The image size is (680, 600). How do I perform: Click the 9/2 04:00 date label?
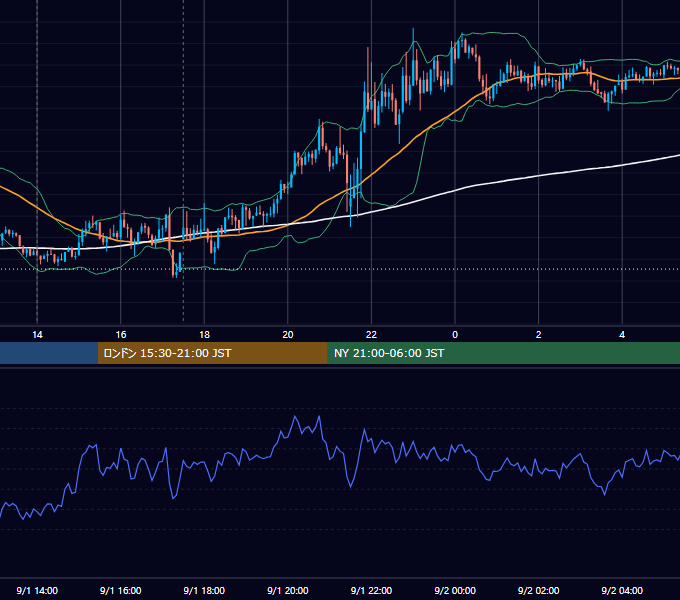[622, 590]
